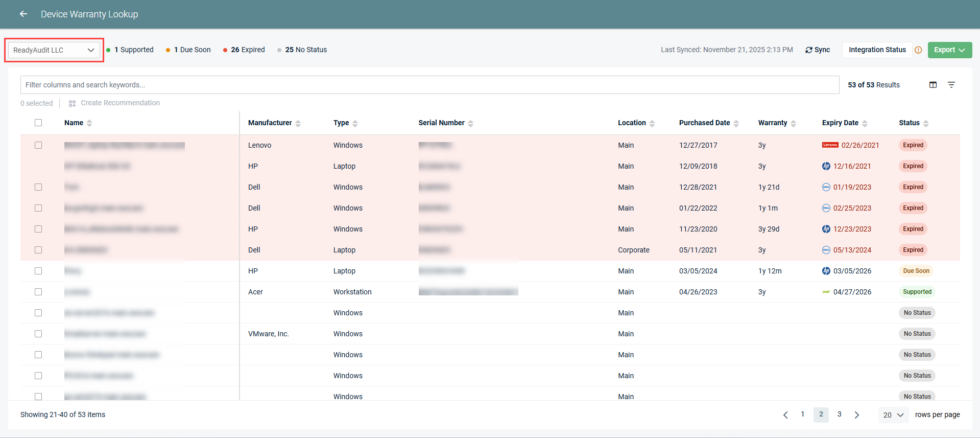Open the ReadyAudit LLC company dropdown
This screenshot has height=438, width=980.
click(x=54, y=50)
